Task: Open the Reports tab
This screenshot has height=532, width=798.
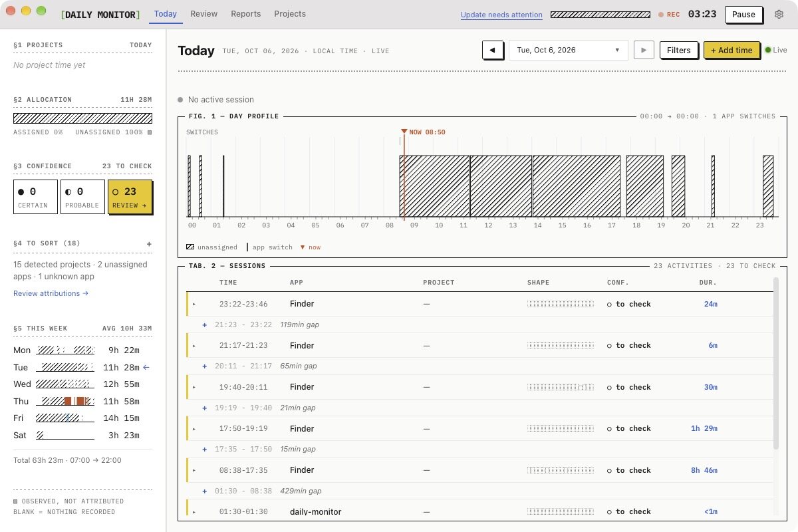Action: coord(246,13)
